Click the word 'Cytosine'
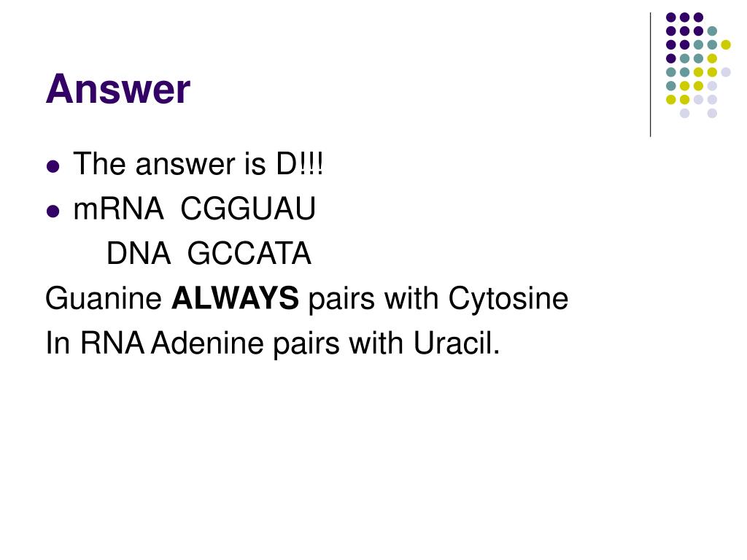Screen dimensions: 747x560 coord(508,299)
